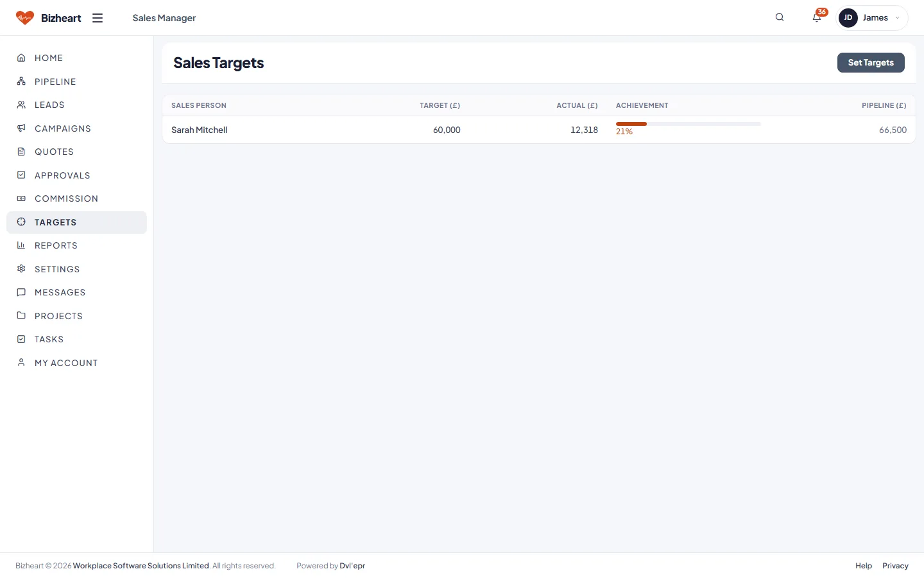
Task: Click the Leads people icon
Action: tap(21, 105)
